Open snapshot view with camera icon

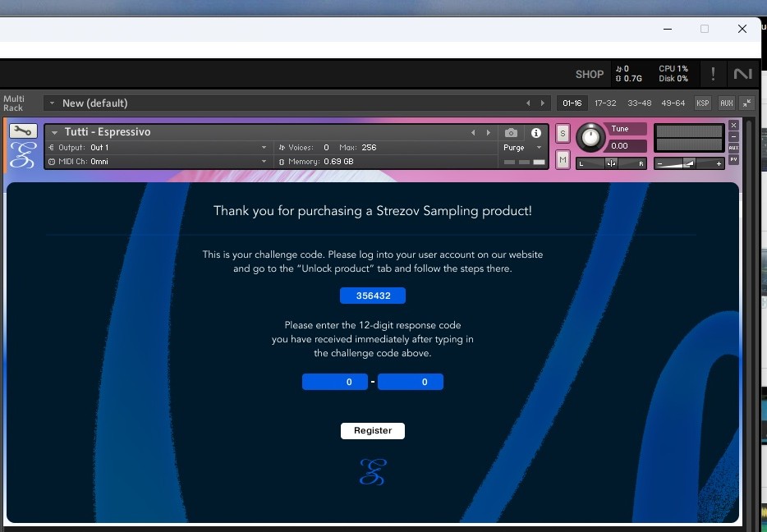tap(511, 133)
